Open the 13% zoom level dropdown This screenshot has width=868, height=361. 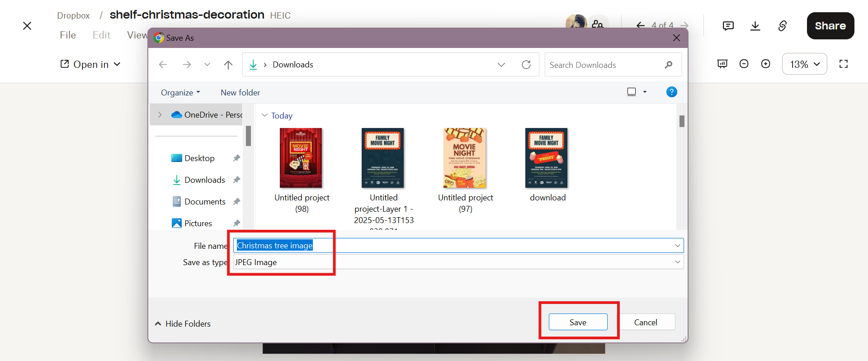[805, 64]
